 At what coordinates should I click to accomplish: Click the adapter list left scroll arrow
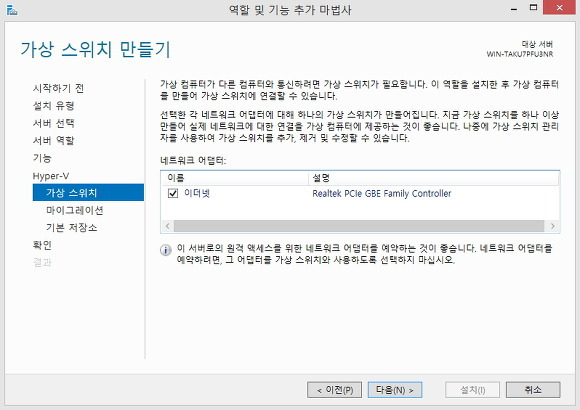pos(168,226)
